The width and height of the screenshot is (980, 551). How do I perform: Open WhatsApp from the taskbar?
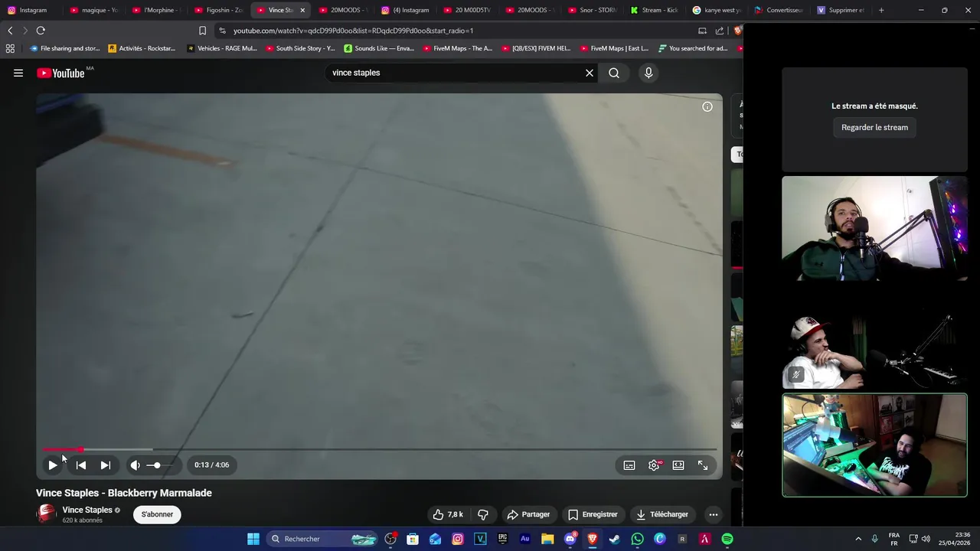point(637,539)
